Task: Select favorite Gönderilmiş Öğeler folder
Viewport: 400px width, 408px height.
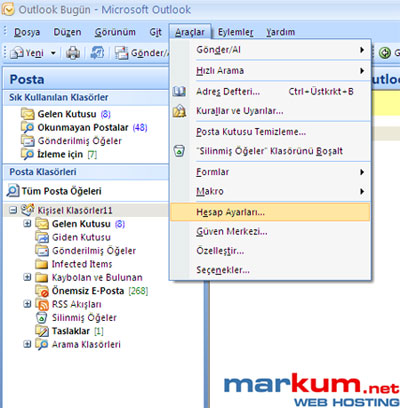Action: tap(79, 141)
